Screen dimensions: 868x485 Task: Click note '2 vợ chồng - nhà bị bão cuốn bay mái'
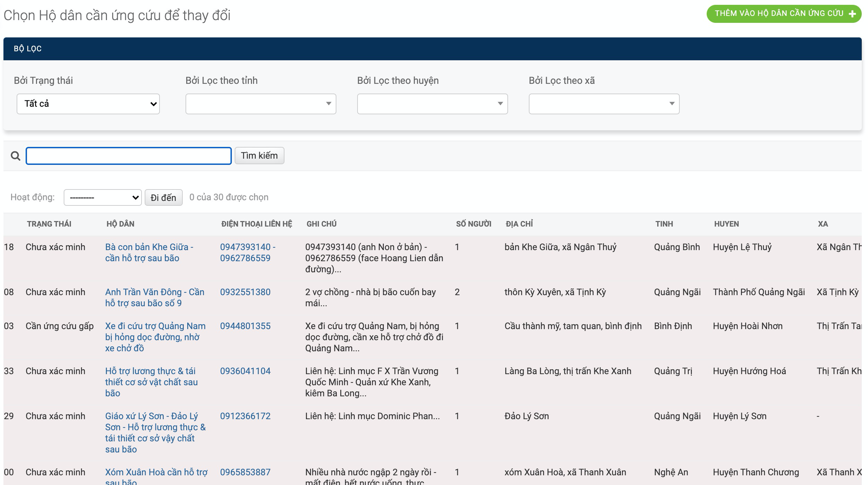pyautogui.click(x=370, y=298)
